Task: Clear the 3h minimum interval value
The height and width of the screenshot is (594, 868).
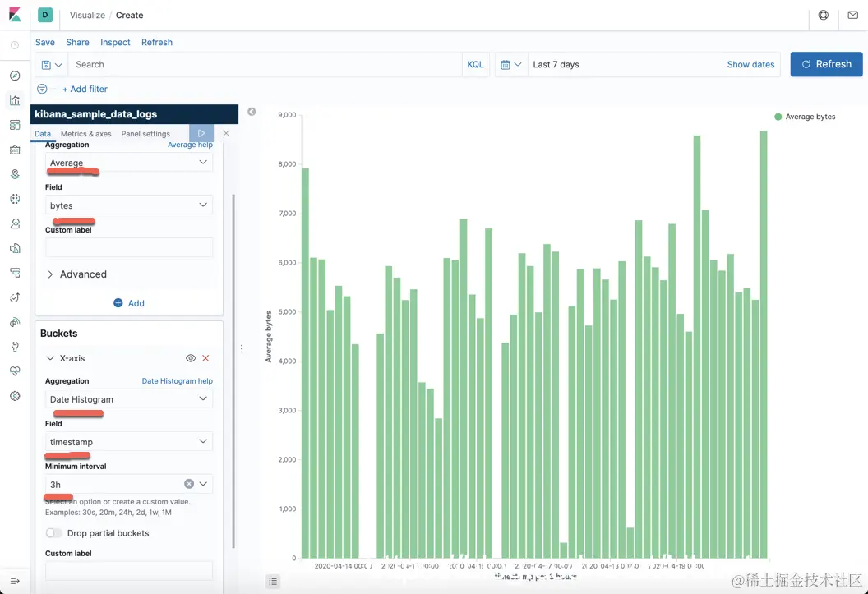Action: 189,484
